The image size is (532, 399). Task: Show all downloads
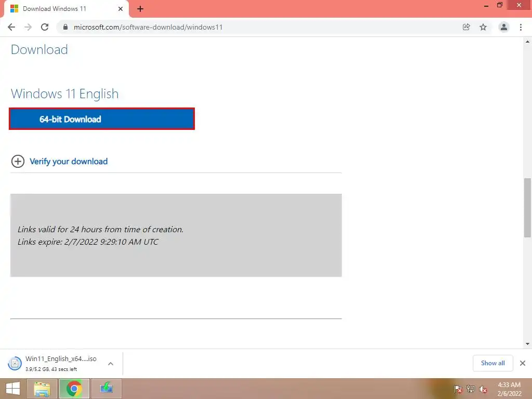click(493, 363)
